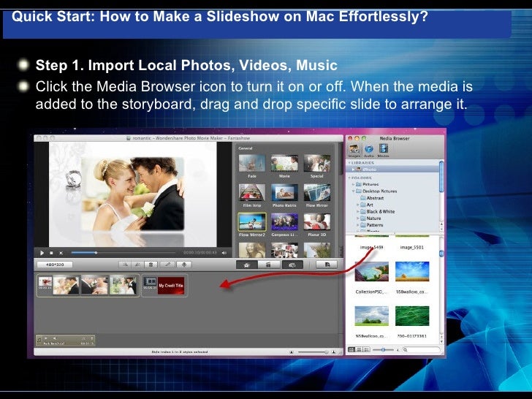The width and height of the screenshot is (532, 399).
Task: Mute the preview volume speaker icon
Action: pyautogui.click(x=224, y=253)
